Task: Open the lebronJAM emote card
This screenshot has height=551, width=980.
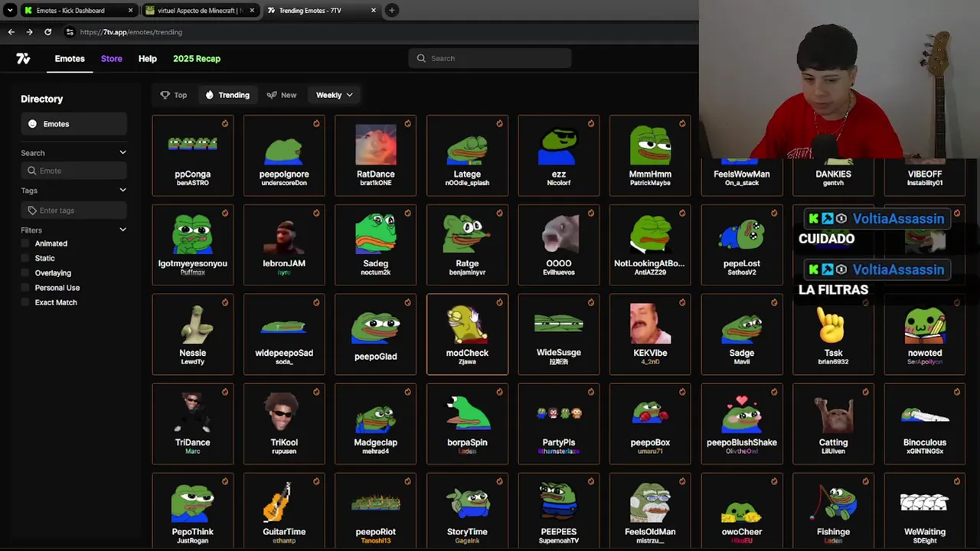Action: click(x=284, y=245)
